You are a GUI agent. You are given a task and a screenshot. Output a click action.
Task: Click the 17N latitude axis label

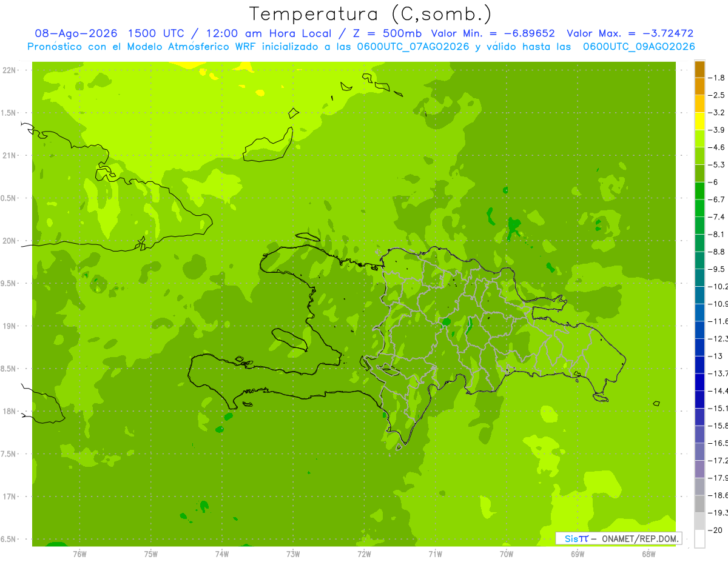(x=8, y=497)
